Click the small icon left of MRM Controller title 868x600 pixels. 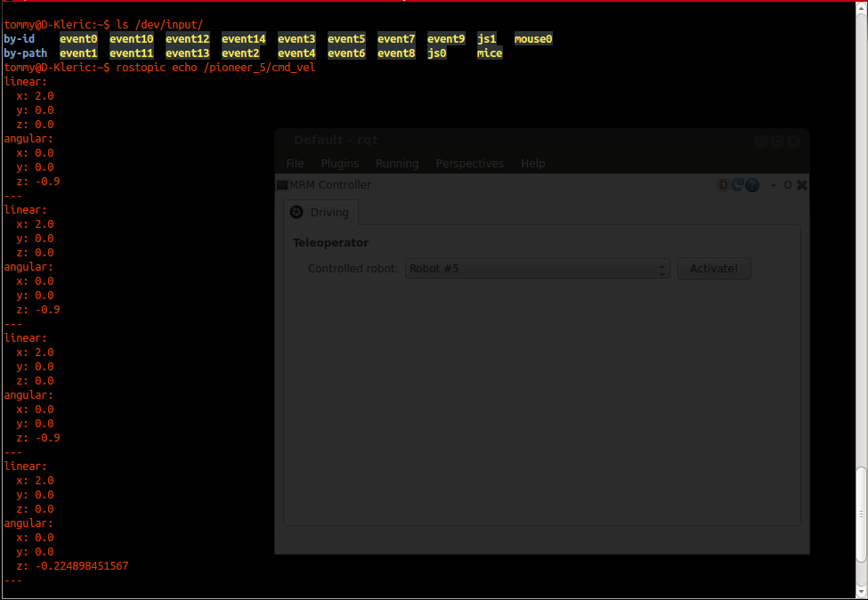point(282,185)
